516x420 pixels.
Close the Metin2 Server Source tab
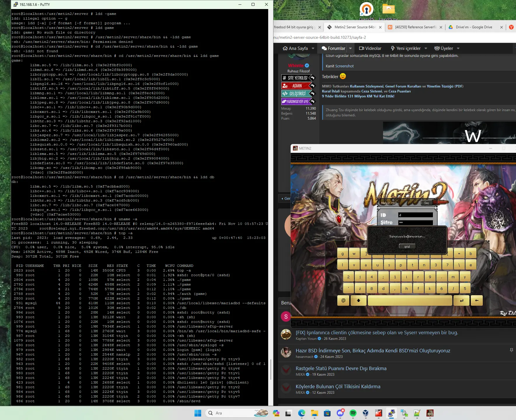click(380, 27)
